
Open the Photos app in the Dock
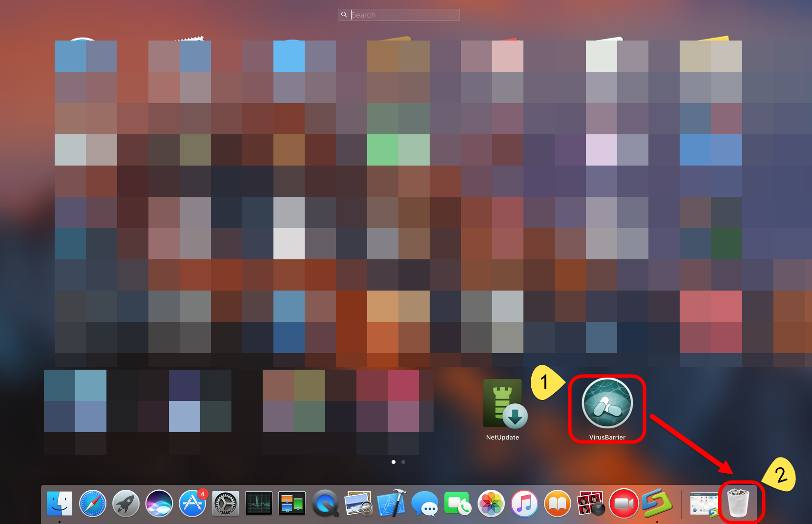[x=491, y=503]
